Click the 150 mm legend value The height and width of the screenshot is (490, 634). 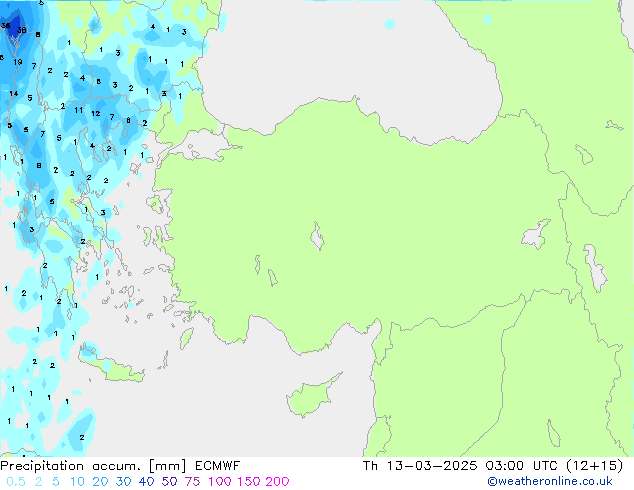click(249, 482)
